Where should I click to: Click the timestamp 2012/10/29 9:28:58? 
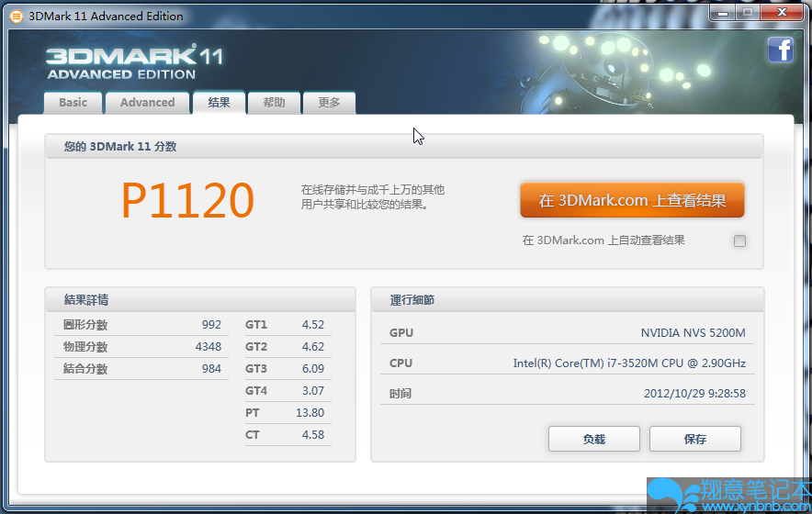click(694, 394)
